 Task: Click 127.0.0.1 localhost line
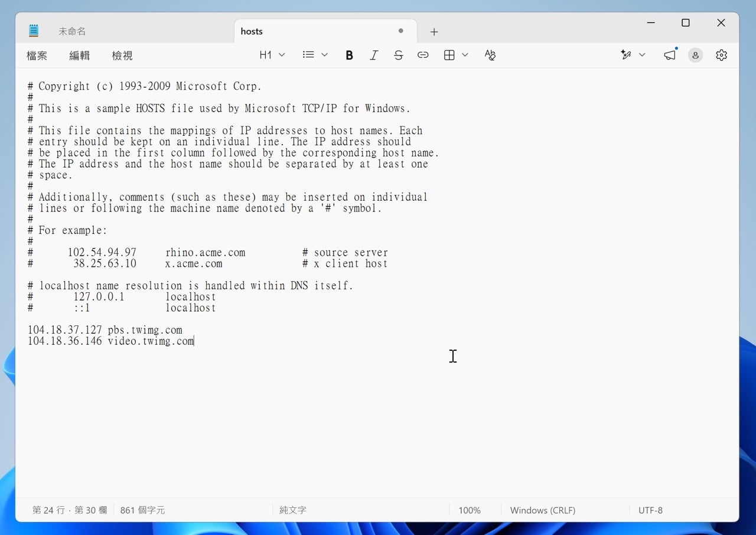tap(122, 297)
